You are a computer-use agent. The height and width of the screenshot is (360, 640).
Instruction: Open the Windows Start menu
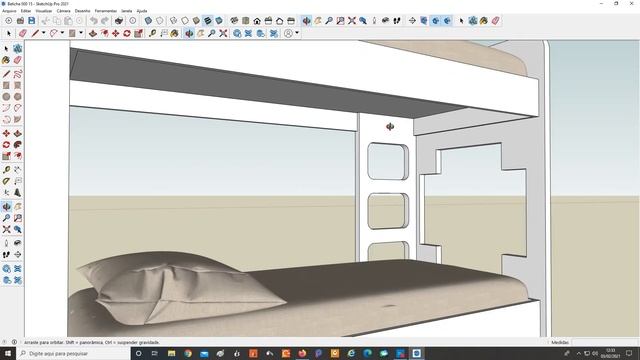point(7,353)
